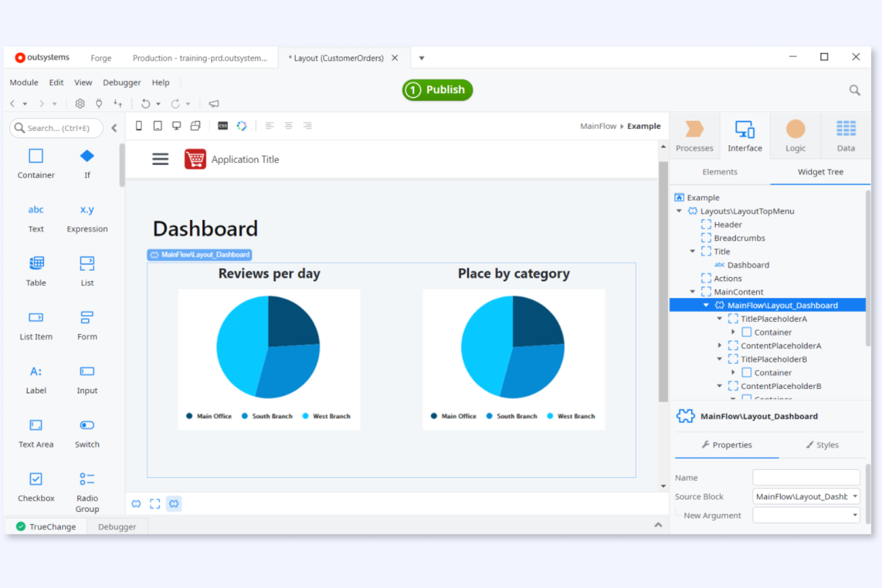Pick the Table widget from the toolbox
Viewport: 882px width, 588px height.
pos(36,270)
